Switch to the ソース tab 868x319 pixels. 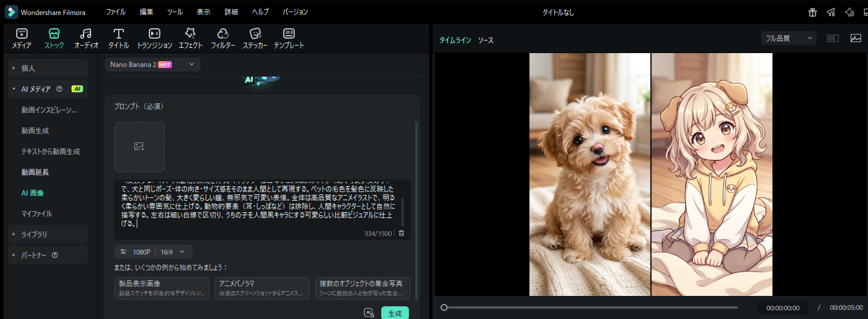[x=486, y=40]
